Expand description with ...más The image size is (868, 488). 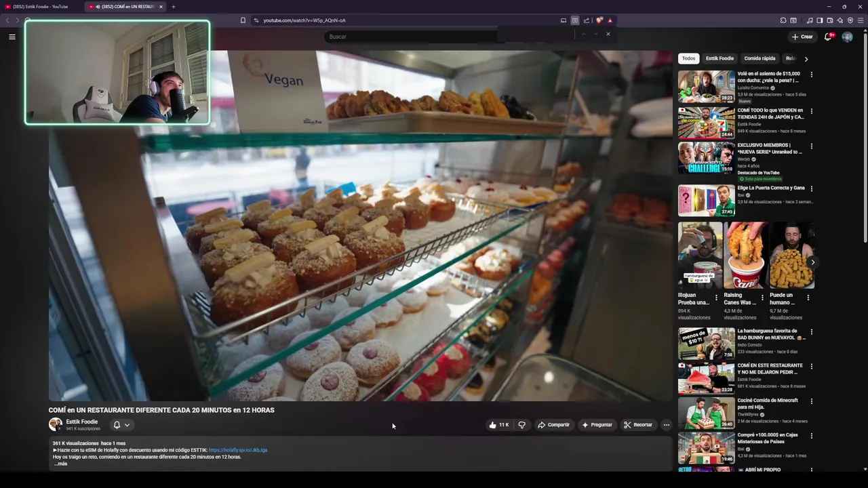tap(60, 464)
